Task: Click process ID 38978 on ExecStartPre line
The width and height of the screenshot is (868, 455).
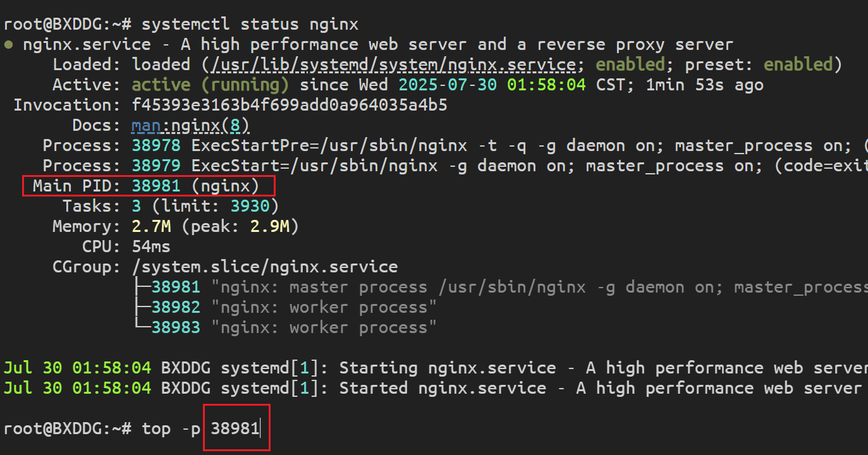Action: [x=156, y=145]
